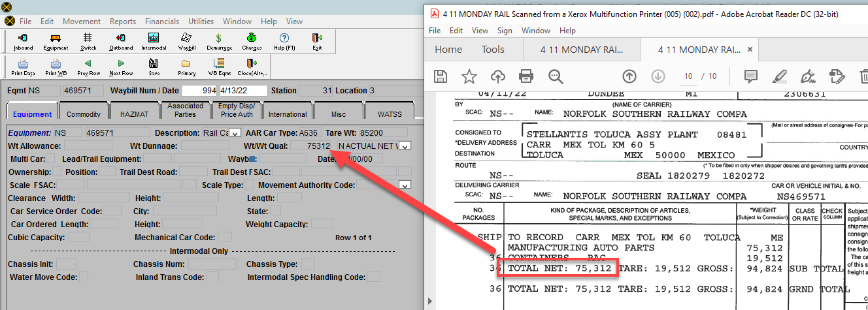This screenshot has width=868, height=310.
Task: Expand the Wt Qual N ACTUAL NET dropdown
Action: point(405,146)
